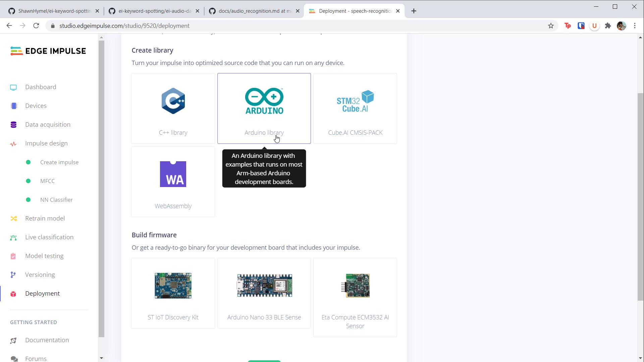
Task: Select the STM32 Cube.AI CMSIS-PACK option
Action: pyautogui.click(x=355, y=108)
